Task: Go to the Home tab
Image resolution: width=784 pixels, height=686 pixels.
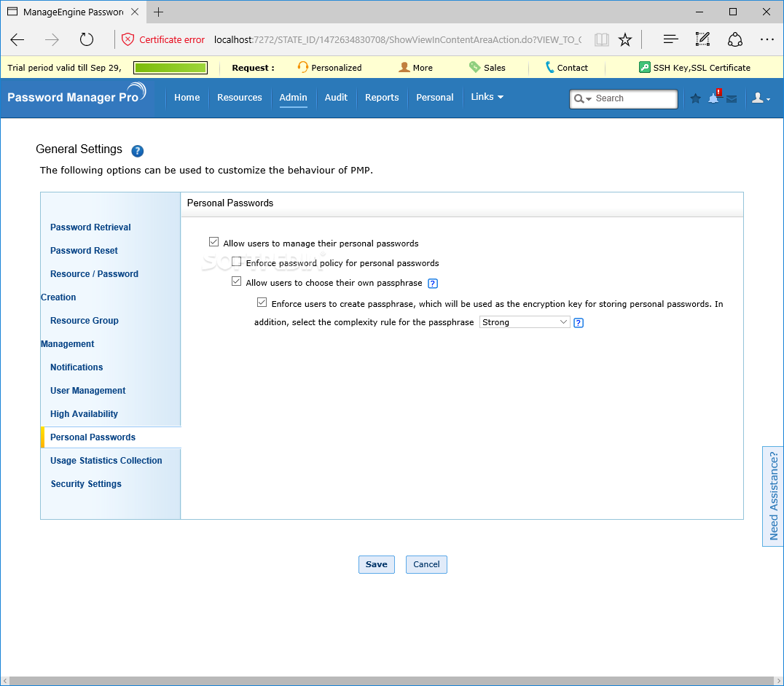Action: click(x=187, y=98)
